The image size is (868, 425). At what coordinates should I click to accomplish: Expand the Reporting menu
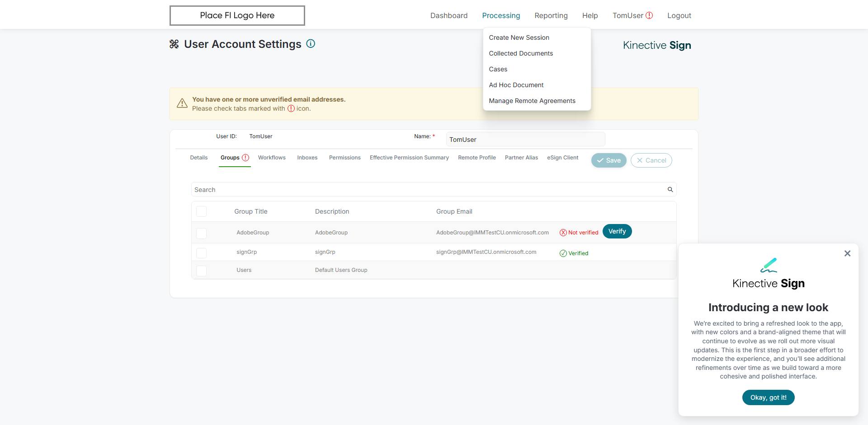551,15
